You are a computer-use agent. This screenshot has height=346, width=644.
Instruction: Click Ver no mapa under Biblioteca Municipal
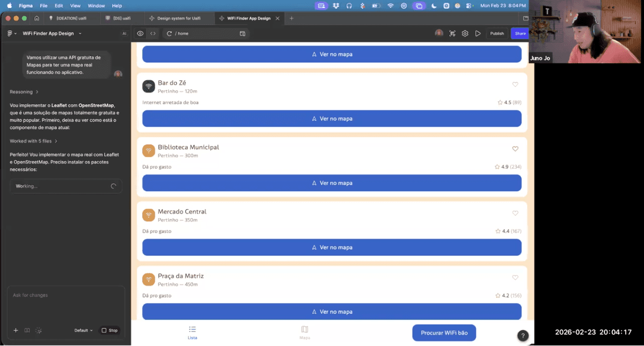(332, 183)
